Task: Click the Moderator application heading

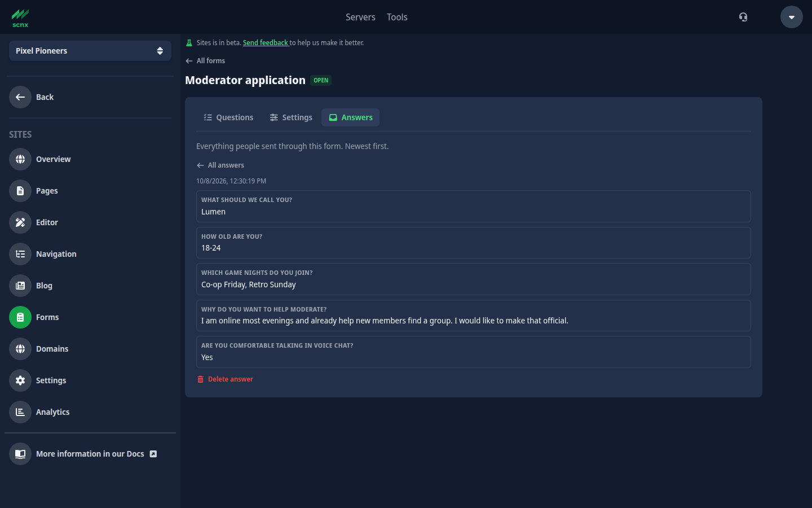Action: tap(245, 80)
